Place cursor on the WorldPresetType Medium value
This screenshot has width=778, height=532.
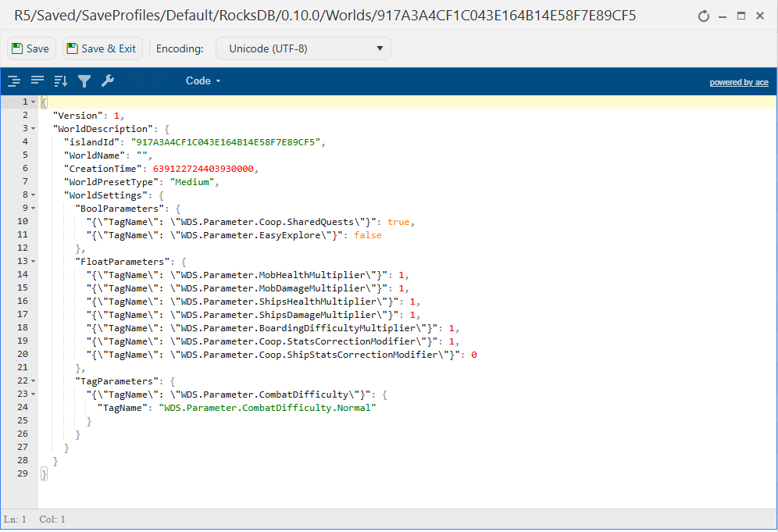point(194,182)
